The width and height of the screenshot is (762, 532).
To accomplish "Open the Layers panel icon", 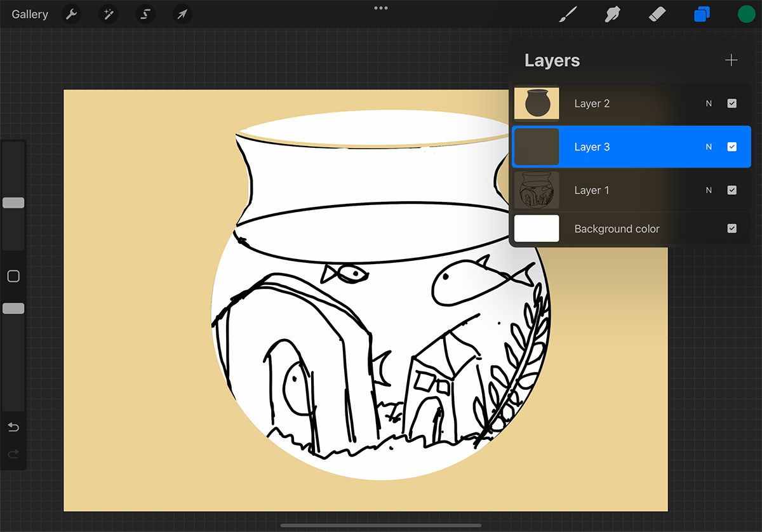I will tap(702, 13).
